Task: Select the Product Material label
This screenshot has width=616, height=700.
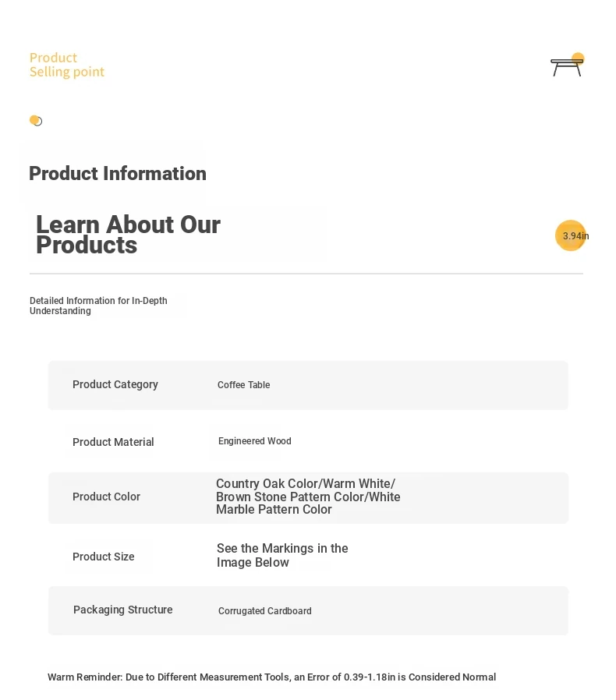Action: click(x=113, y=442)
